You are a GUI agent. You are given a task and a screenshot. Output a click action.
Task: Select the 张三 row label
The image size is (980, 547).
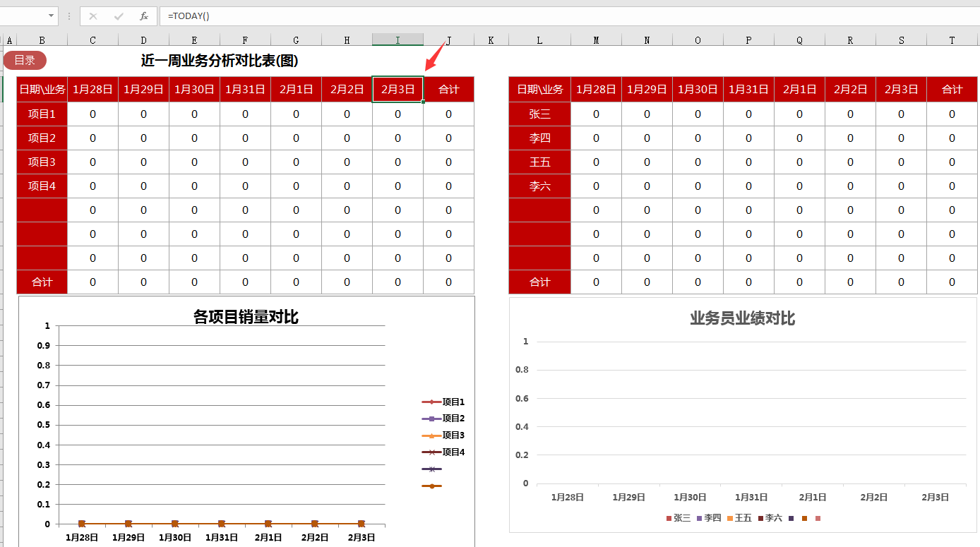[x=539, y=114]
